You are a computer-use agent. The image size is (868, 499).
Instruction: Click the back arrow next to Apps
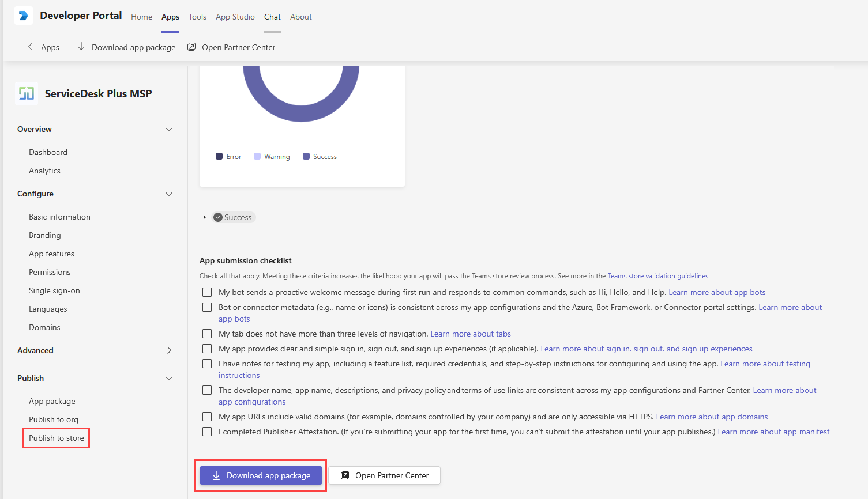[x=30, y=47]
